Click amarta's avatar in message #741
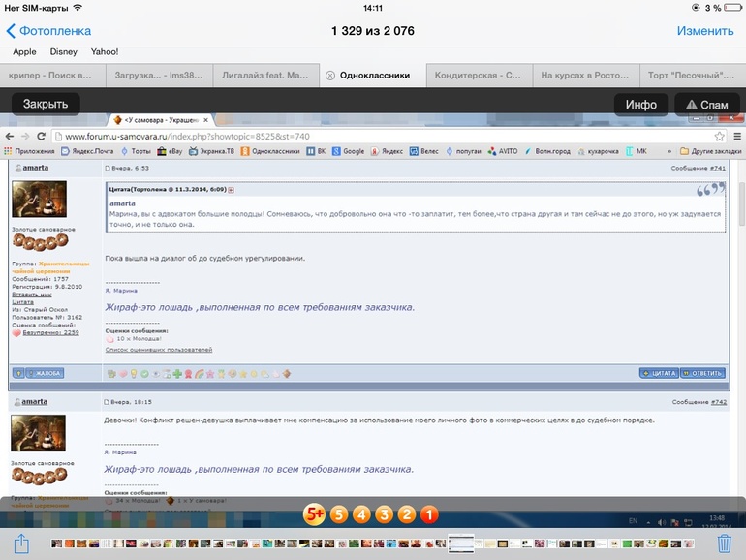This screenshot has height=560, width=746. click(39, 199)
